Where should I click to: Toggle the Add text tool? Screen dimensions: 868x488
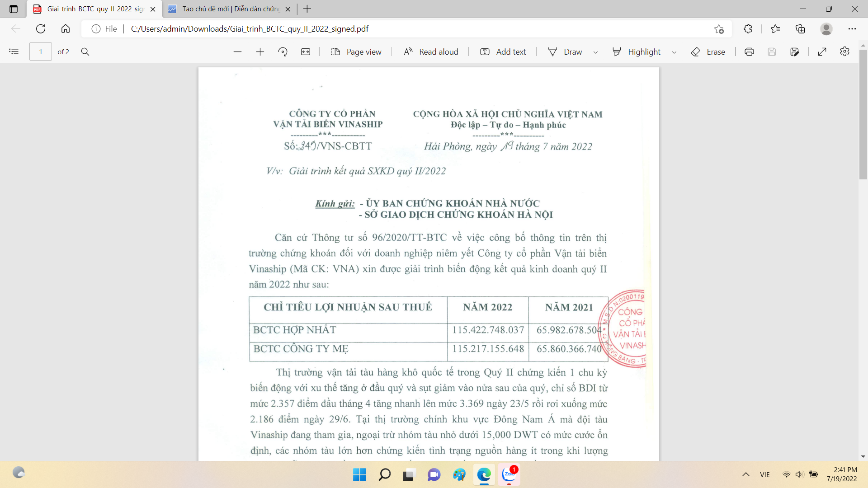(503, 52)
